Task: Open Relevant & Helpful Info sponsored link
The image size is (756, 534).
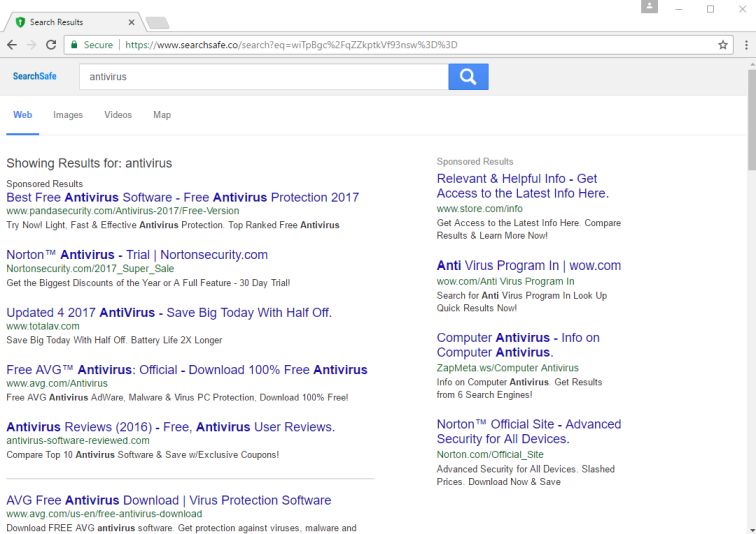Action: pos(523,186)
